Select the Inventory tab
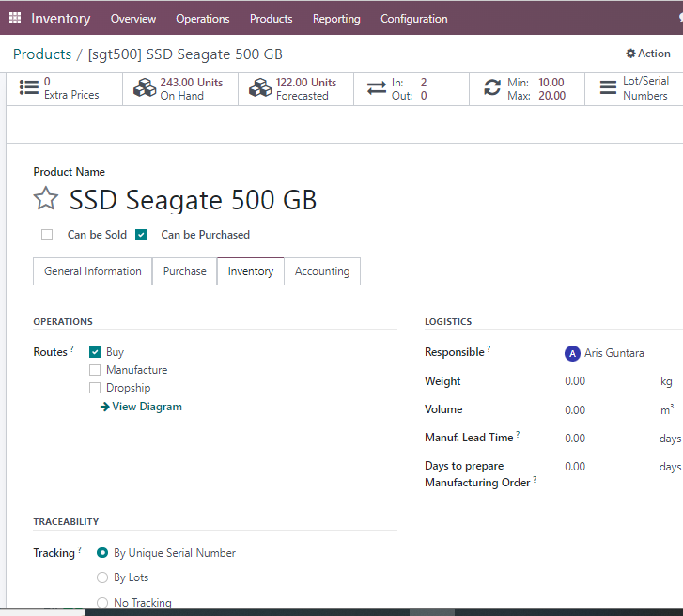This screenshot has width=683, height=616. tap(251, 271)
